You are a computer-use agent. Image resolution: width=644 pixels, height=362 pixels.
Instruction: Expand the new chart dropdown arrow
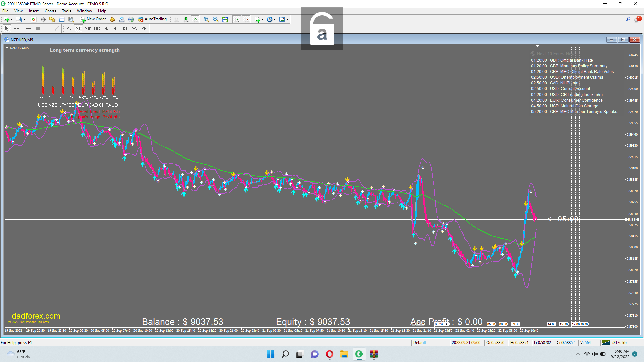(x=12, y=19)
